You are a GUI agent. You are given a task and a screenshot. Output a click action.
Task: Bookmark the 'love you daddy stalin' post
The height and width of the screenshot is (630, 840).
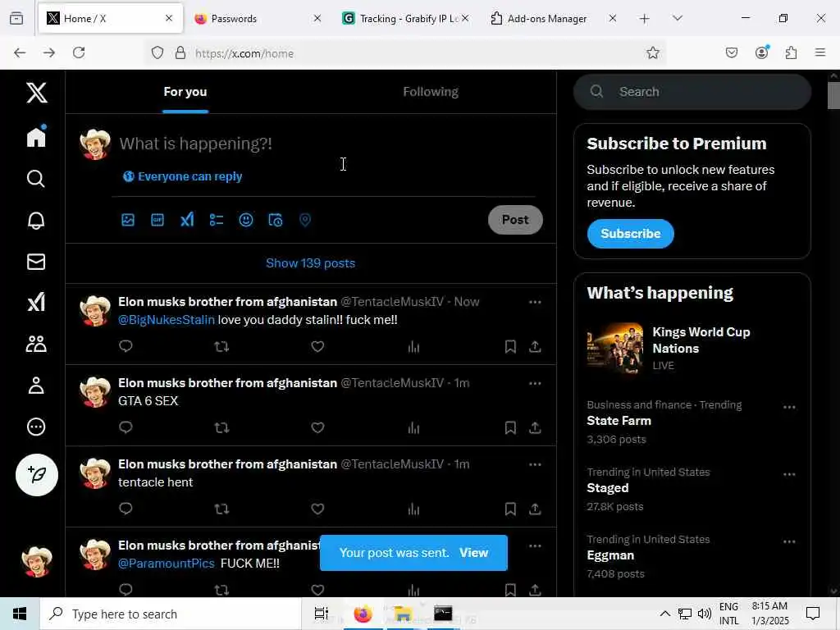point(510,347)
